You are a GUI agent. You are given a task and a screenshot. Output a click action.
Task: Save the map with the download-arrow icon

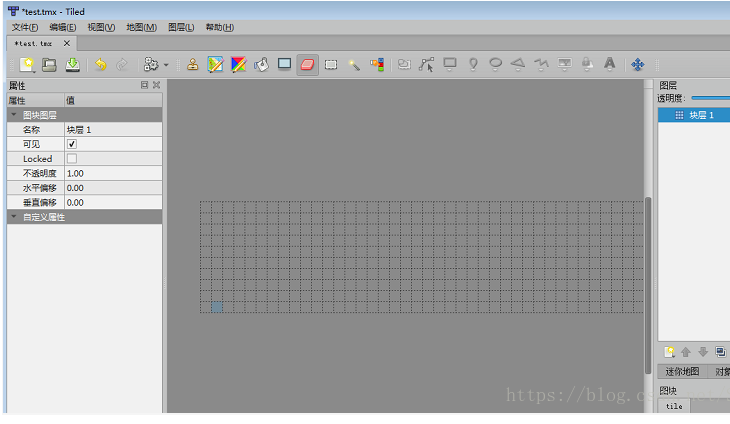click(72, 65)
